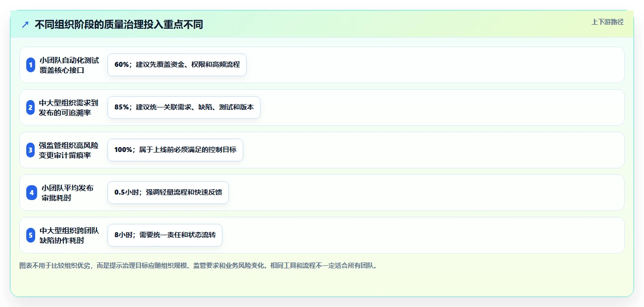644x307 pixels.
Task: Select the label 强监管组织高风险变更审计留痕率
Action: coord(69,150)
